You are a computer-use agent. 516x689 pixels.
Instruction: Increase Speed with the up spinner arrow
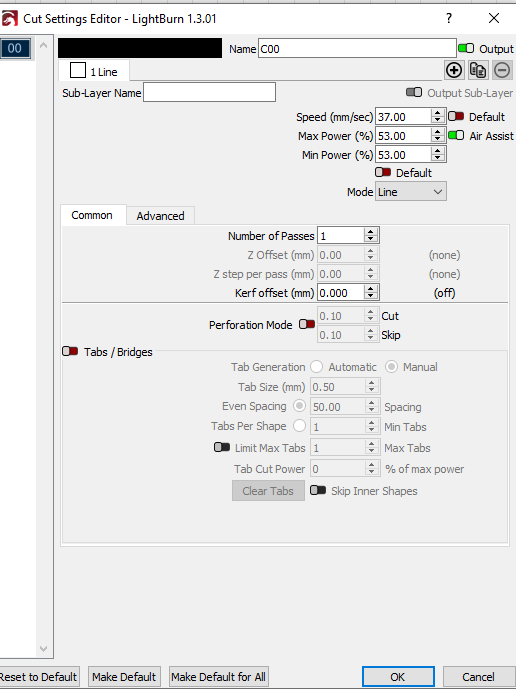(x=437, y=112)
